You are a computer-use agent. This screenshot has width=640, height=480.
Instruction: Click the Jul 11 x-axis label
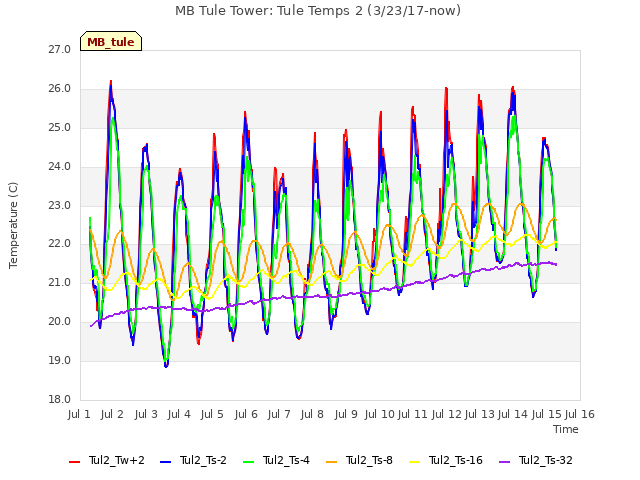413,414
